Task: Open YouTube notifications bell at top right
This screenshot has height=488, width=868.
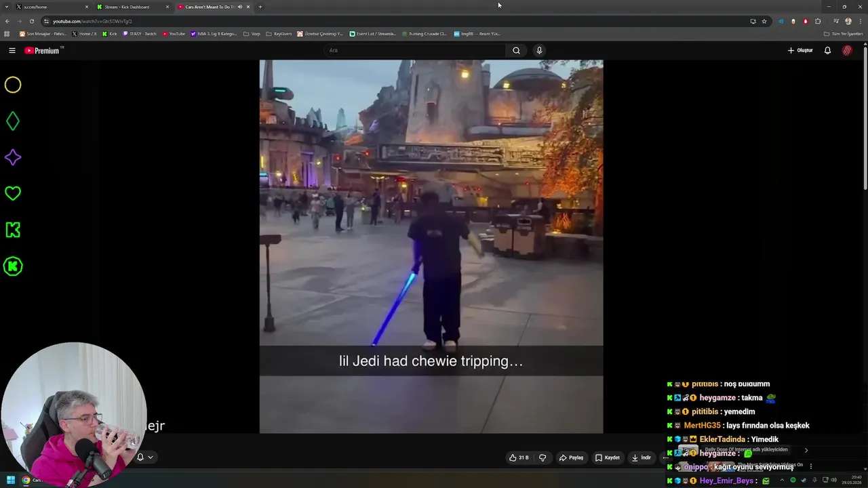Action: [827, 50]
